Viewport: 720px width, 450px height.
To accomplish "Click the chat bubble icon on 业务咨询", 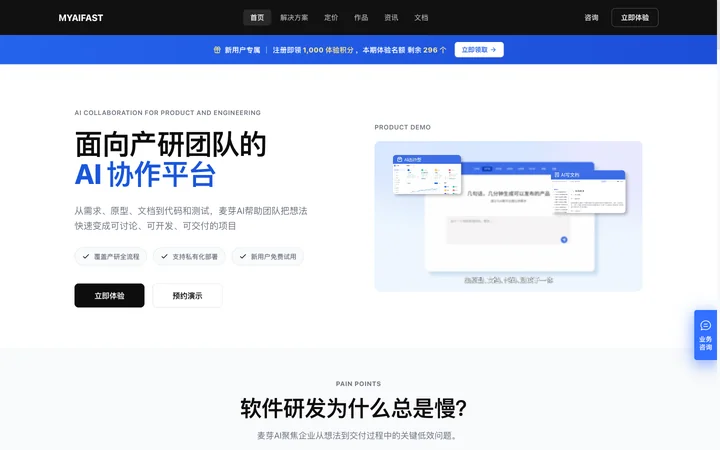I will click(706, 326).
